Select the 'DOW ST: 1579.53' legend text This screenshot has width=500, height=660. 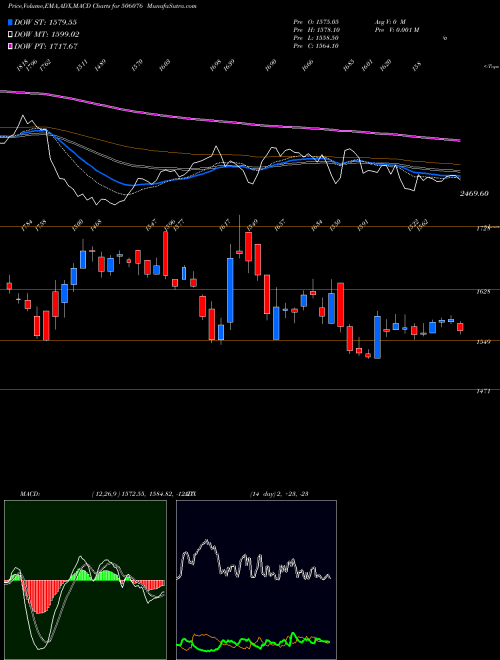(45, 22)
